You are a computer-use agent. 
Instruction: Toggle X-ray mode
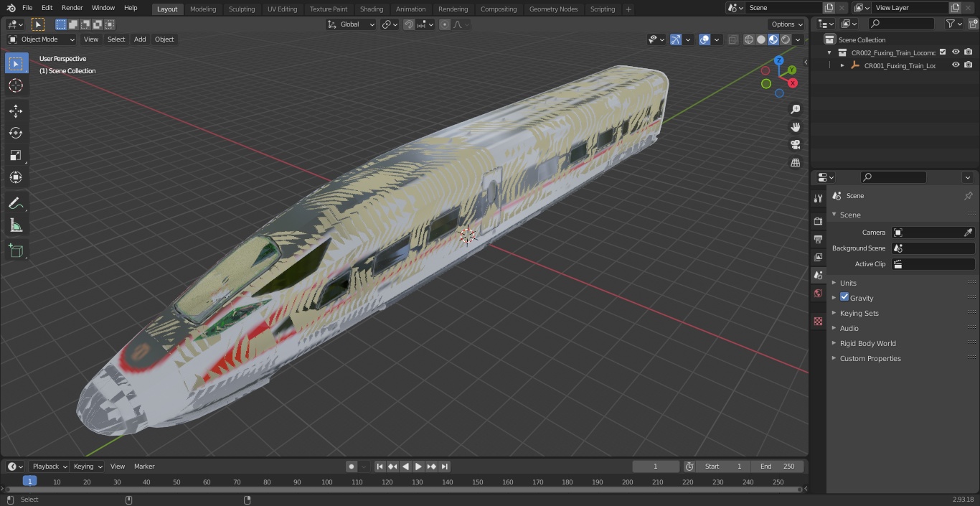(732, 39)
